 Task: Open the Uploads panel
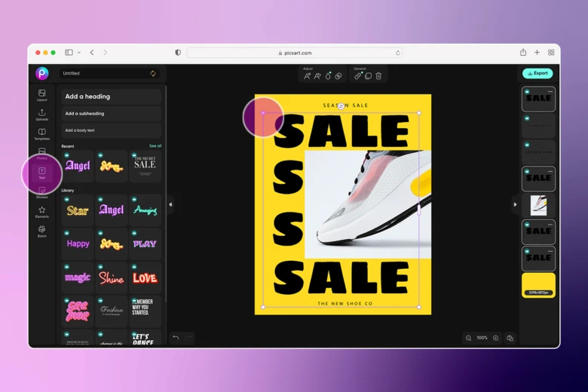pyautogui.click(x=42, y=115)
